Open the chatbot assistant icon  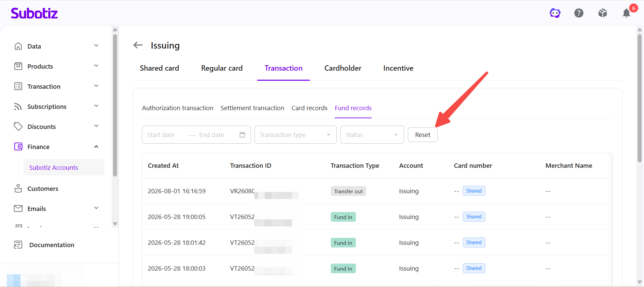[x=555, y=13]
